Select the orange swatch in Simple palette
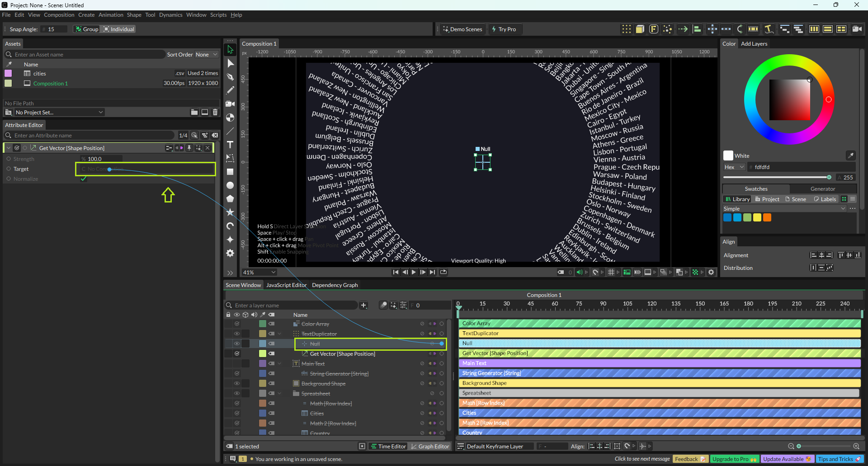Screen dimensions: 868x466 [x=767, y=218]
